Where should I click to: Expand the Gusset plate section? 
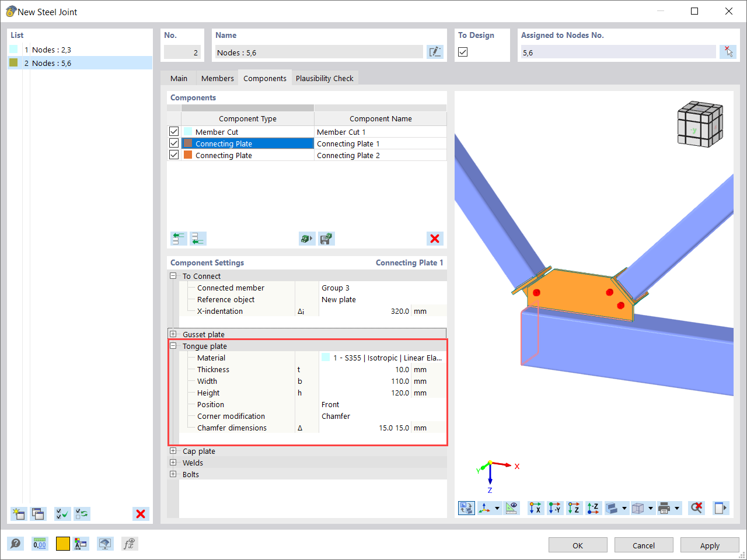[173, 334]
